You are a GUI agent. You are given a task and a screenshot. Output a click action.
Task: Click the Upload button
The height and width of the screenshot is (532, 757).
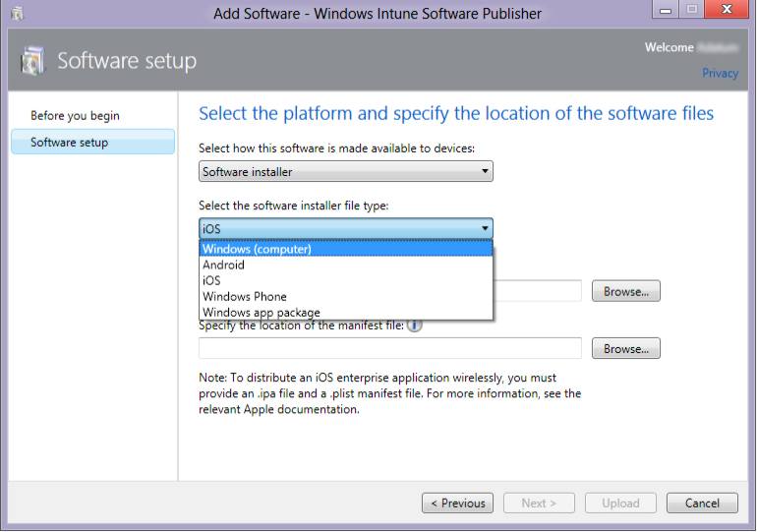pyautogui.click(x=620, y=503)
